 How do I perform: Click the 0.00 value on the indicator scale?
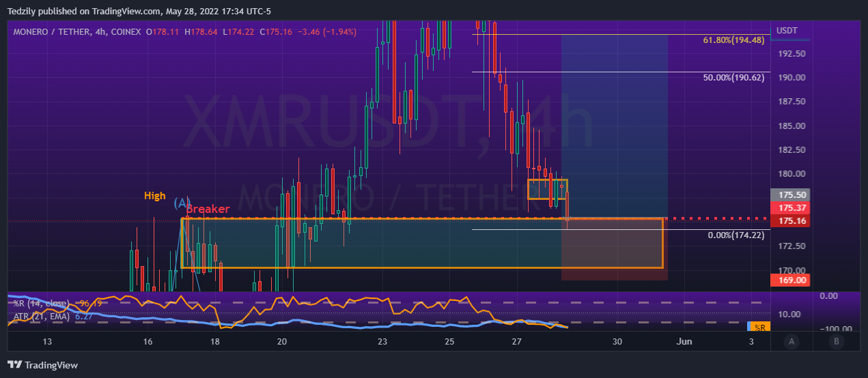(828, 295)
